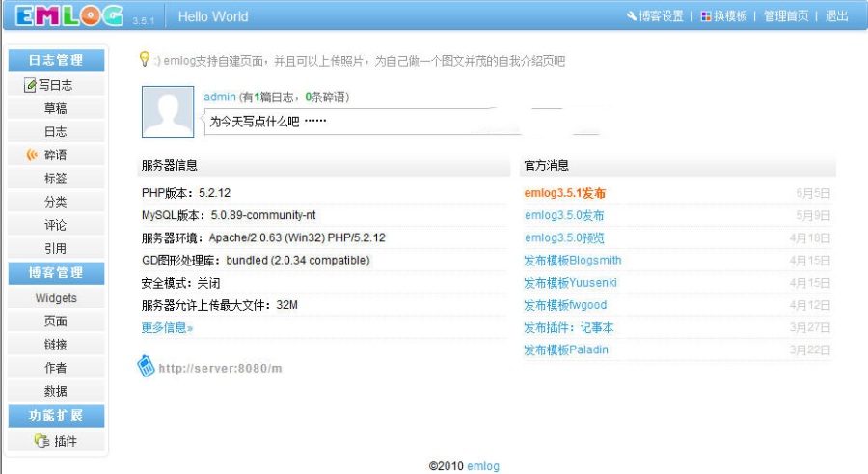Open 作者 in the sidebar

[x=55, y=368]
